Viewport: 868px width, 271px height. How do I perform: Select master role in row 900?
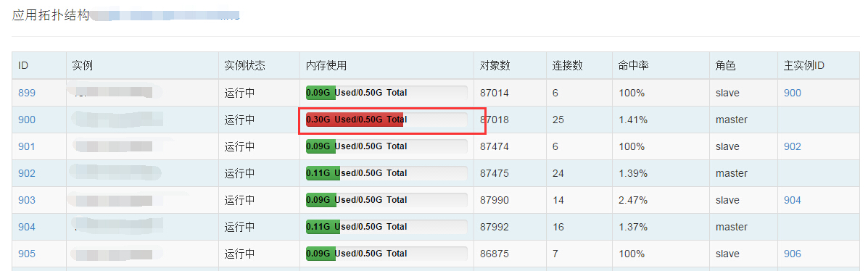[x=732, y=120]
